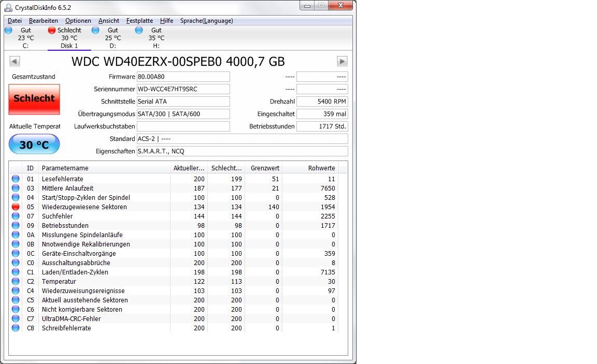597x364 pixels.
Task: Click the status orb for Lesefehlerrate
Action: click(16, 179)
